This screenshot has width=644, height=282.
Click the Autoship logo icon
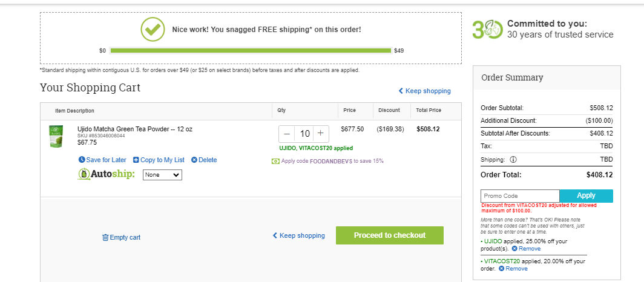coord(84,174)
